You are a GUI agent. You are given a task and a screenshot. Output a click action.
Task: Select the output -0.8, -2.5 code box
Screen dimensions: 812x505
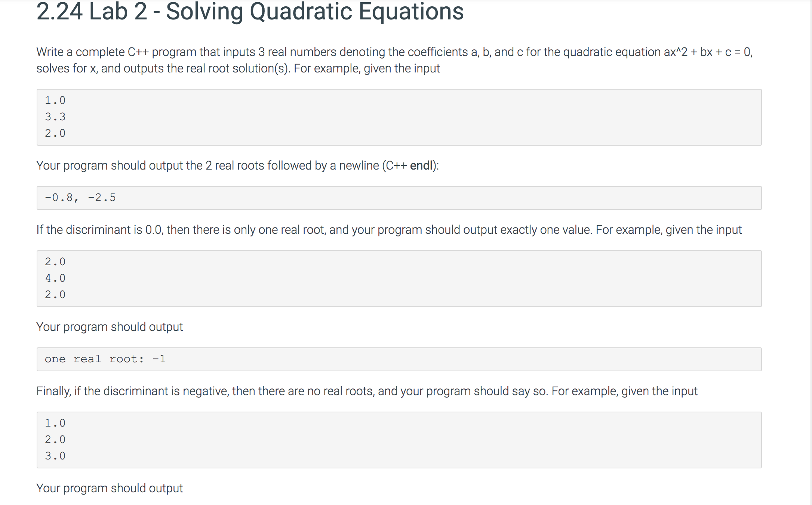pyautogui.click(x=399, y=198)
